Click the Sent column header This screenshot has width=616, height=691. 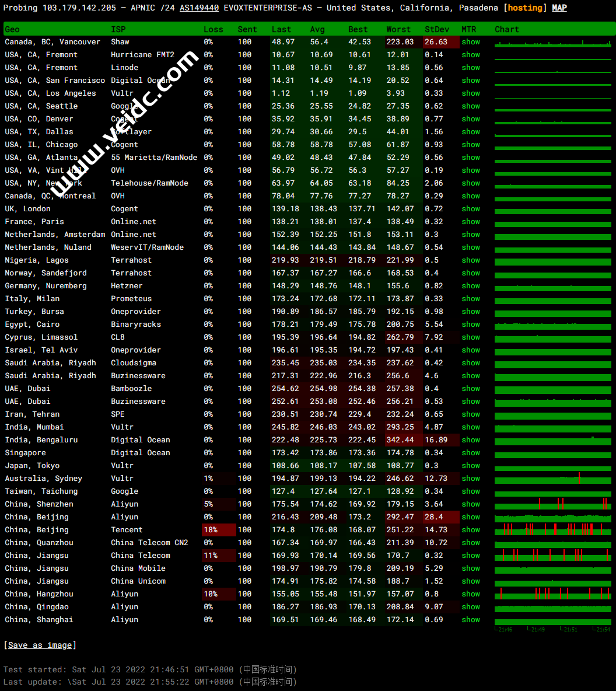pos(247,30)
